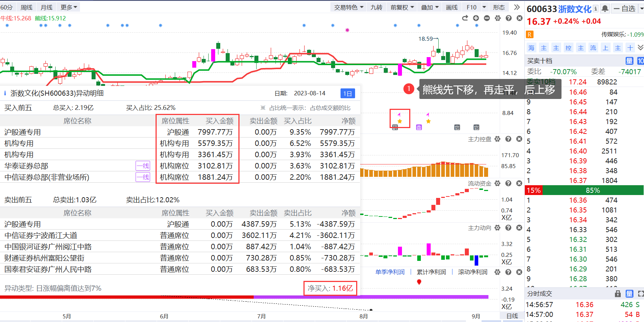Click the 十 tag icon

(630, 48)
